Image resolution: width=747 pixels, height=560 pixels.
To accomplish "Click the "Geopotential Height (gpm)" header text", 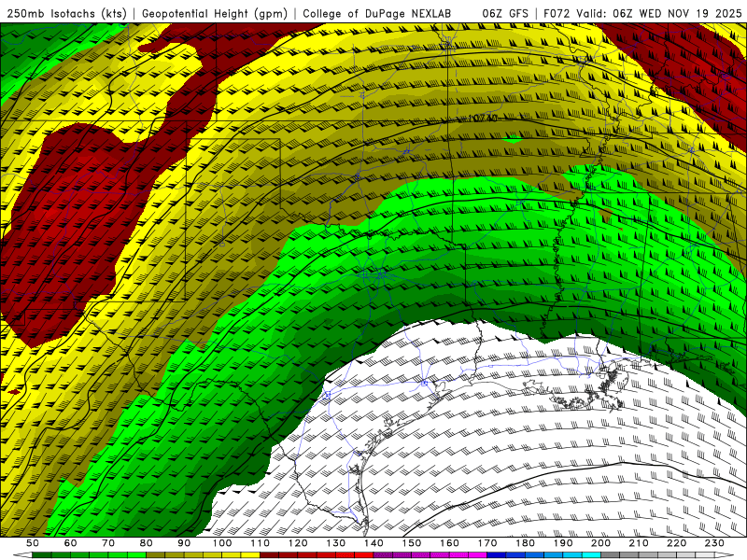I will (x=215, y=13).
